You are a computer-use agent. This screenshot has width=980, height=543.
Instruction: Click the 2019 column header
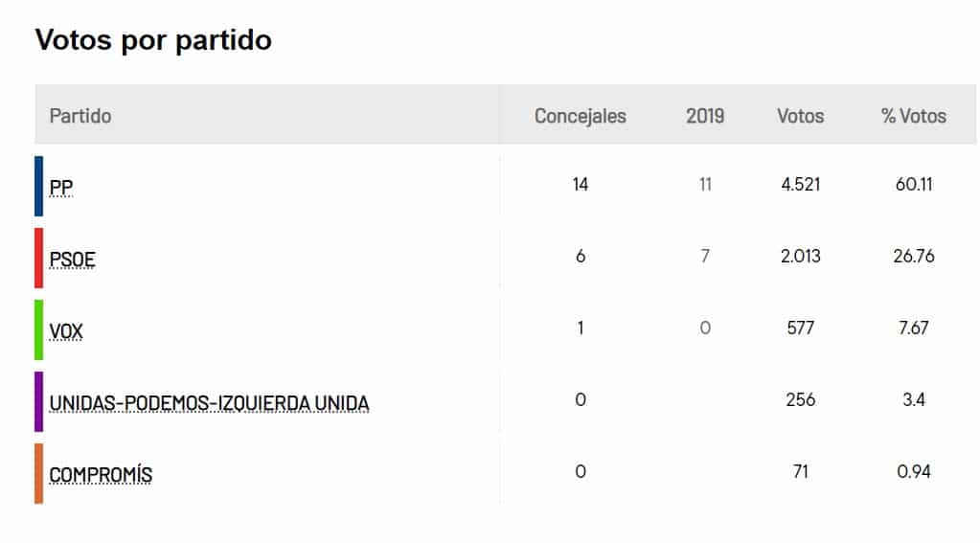(705, 116)
